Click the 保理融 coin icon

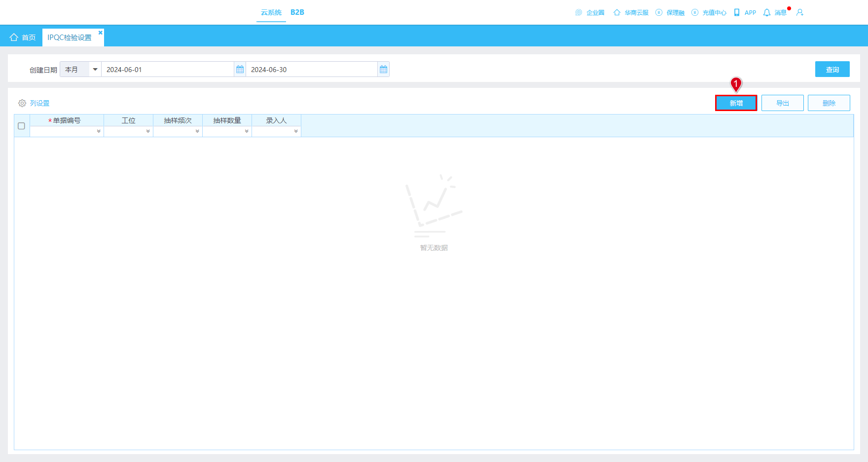[659, 12]
